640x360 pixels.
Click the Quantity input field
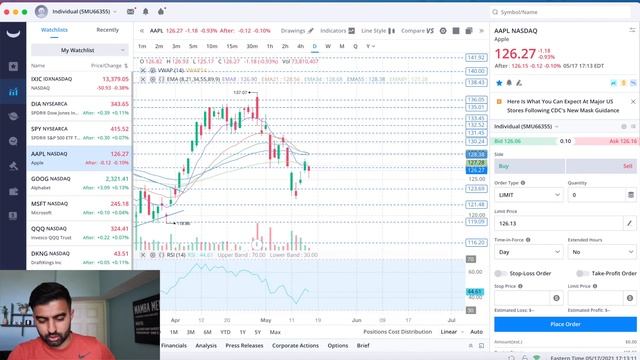point(597,195)
